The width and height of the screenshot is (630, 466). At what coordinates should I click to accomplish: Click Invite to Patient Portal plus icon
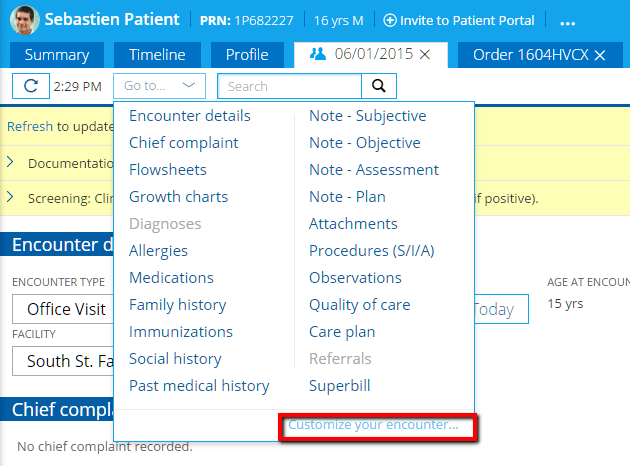click(390, 20)
